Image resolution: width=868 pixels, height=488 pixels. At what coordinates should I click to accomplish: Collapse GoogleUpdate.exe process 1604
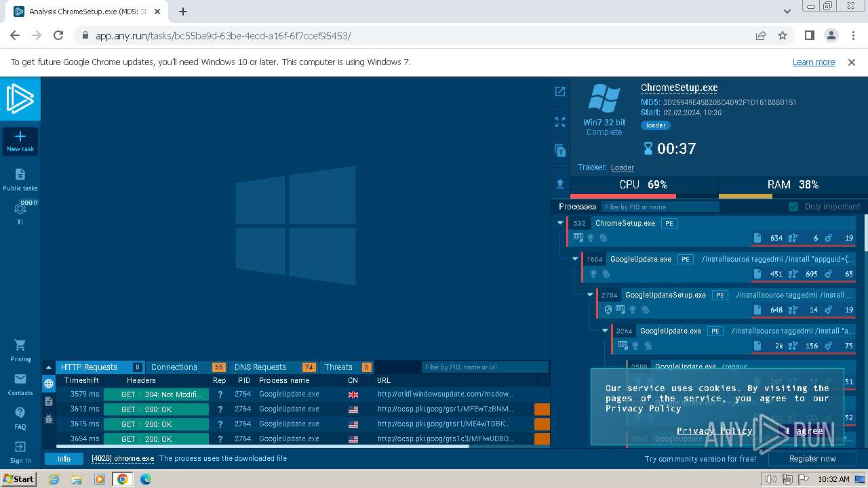pos(575,259)
